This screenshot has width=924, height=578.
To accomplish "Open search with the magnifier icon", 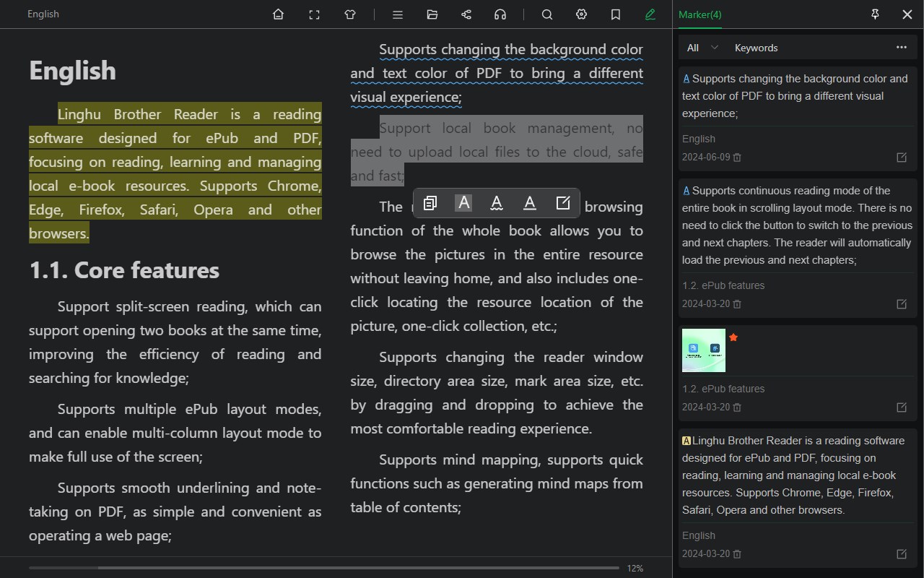I will (x=547, y=14).
